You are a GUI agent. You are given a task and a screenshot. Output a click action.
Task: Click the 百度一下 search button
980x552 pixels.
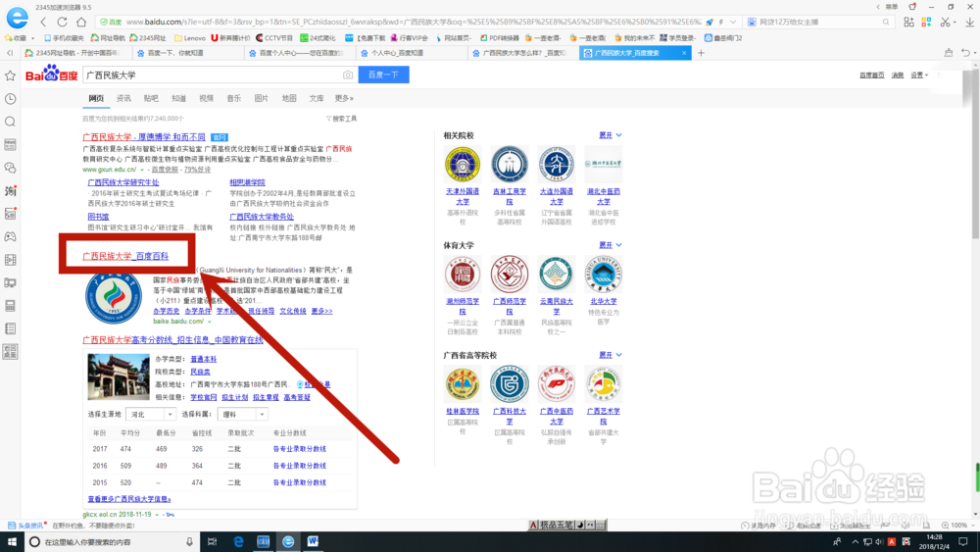(384, 75)
